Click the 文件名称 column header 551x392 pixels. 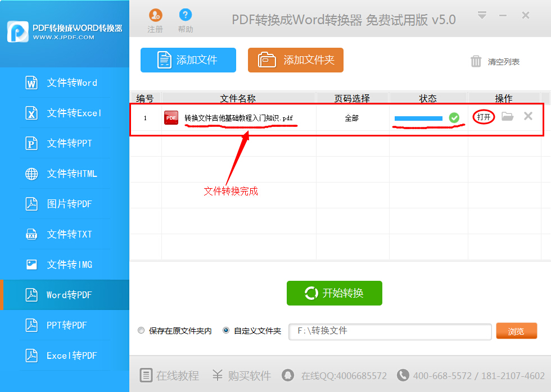[x=238, y=98]
